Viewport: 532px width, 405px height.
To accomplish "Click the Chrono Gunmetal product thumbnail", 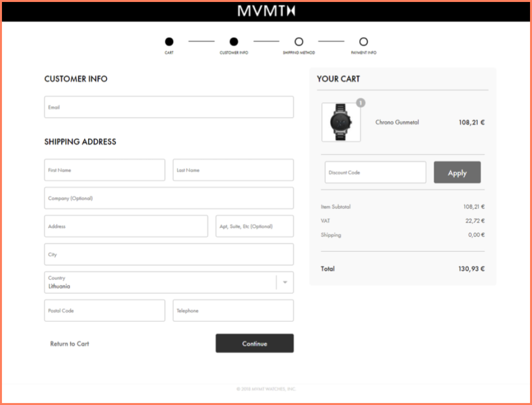I will [341, 122].
